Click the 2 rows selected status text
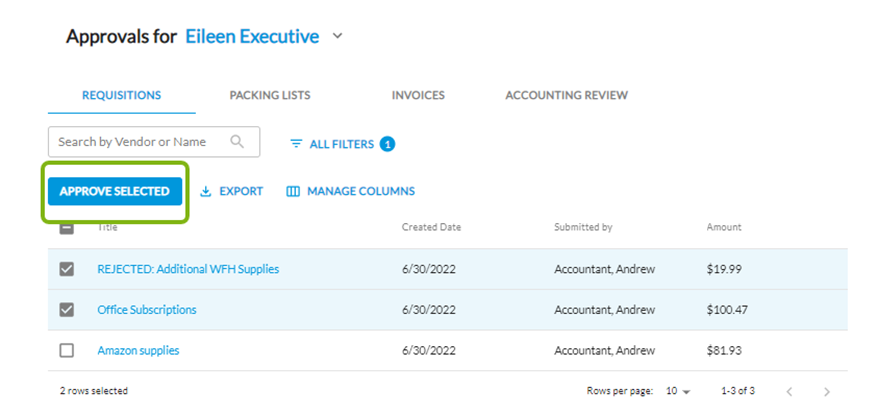The image size is (878, 414). 94,391
